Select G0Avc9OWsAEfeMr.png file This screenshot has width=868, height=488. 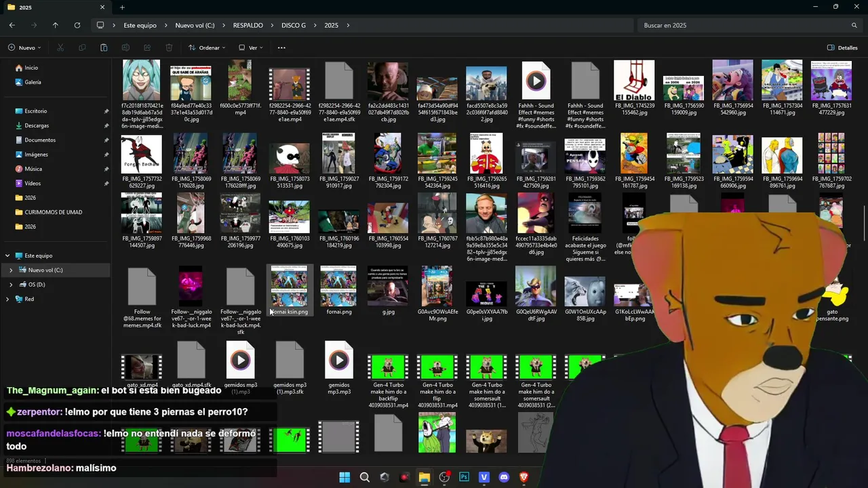click(437, 293)
